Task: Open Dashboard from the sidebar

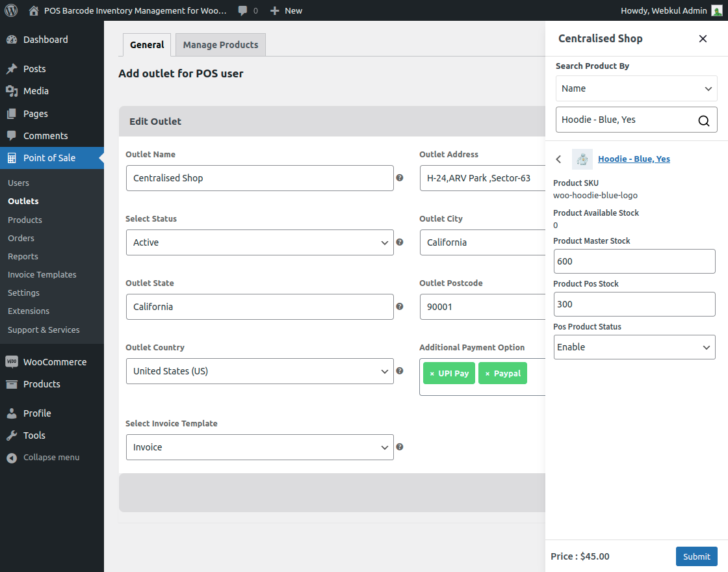Action: coord(45,40)
